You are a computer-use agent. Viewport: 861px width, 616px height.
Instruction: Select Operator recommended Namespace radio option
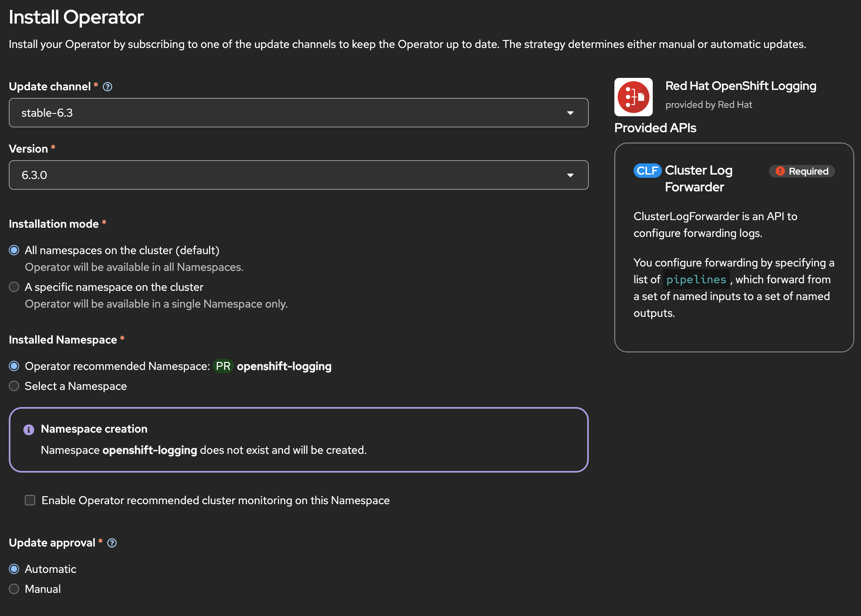click(x=14, y=366)
